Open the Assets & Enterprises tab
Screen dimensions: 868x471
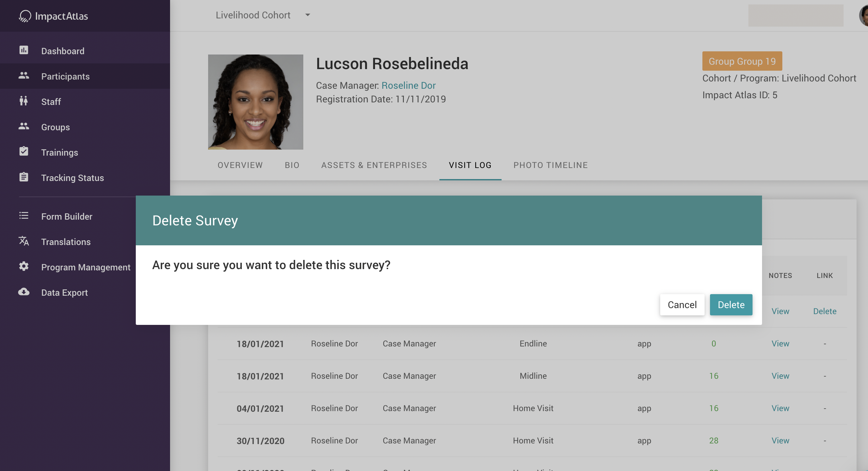point(374,165)
